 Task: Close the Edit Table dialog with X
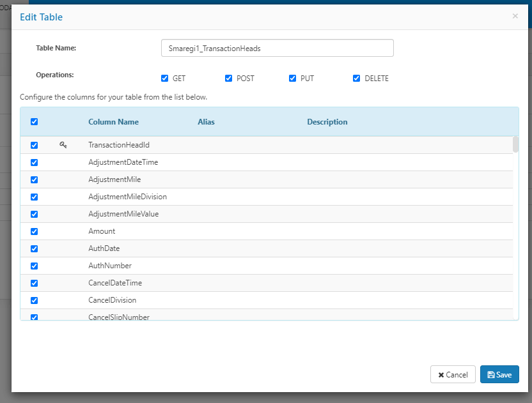click(x=515, y=16)
